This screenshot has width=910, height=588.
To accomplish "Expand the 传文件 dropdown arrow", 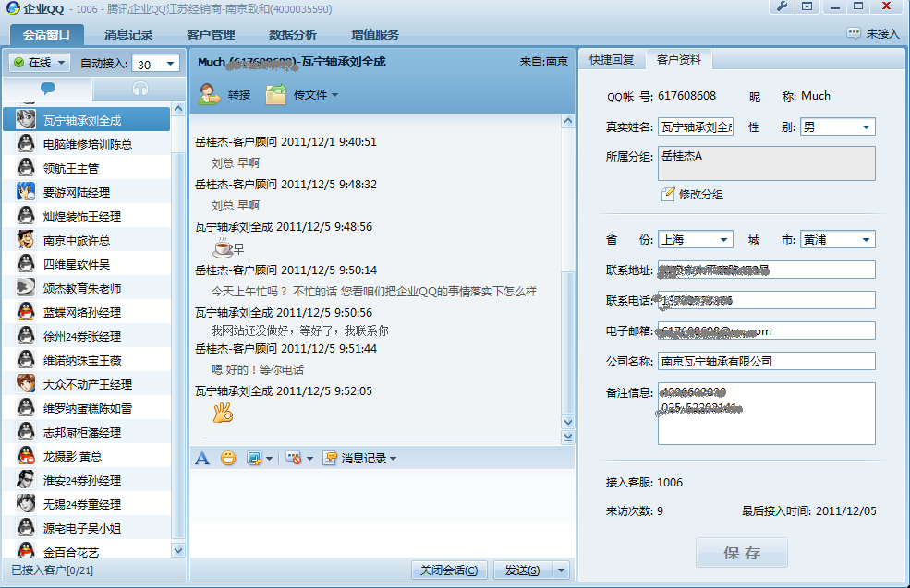I will tap(334, 95).
